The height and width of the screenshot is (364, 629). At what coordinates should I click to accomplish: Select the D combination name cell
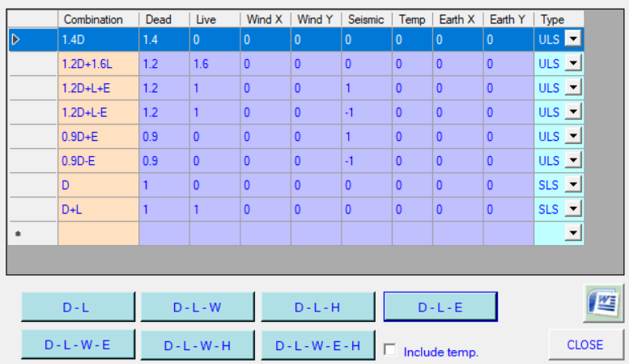98,185
